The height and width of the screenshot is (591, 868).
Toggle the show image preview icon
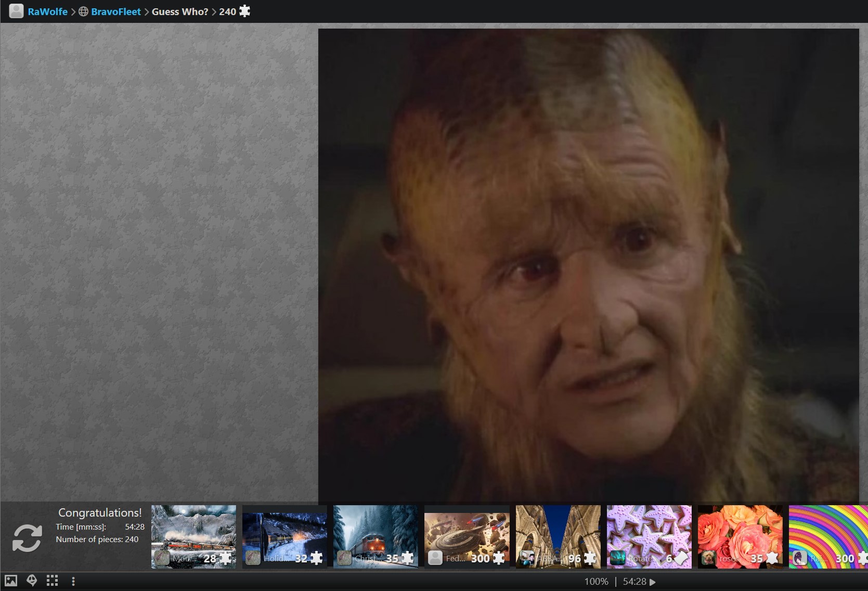[11, 581]
